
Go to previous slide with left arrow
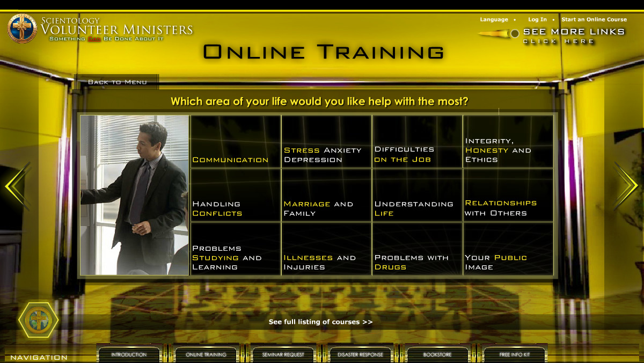[x=16, y=186]
